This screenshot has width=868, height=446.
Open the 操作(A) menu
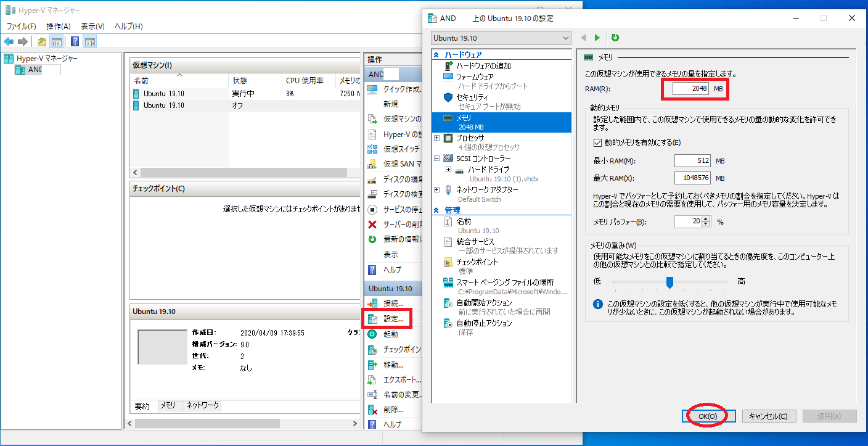pyautogui.click(x=59, y=27)
